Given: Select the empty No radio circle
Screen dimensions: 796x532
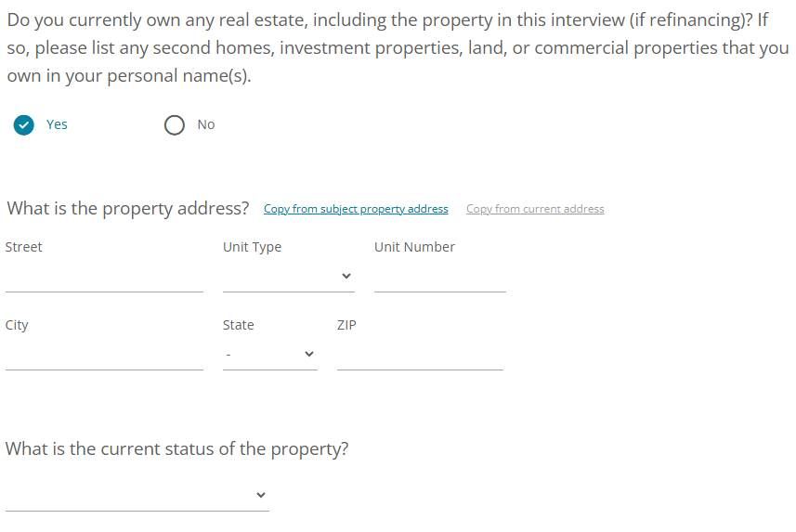Looking at the screenshot, I should point(175,125).
